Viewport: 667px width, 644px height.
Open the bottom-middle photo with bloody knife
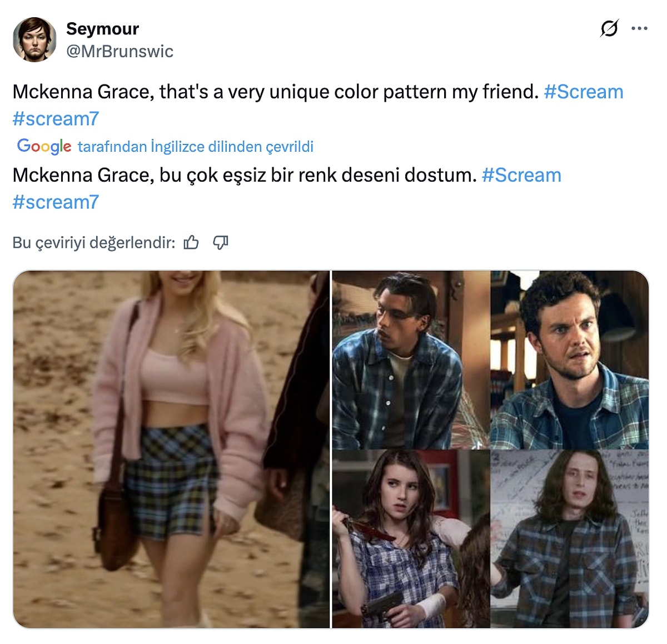click(411, 539)
